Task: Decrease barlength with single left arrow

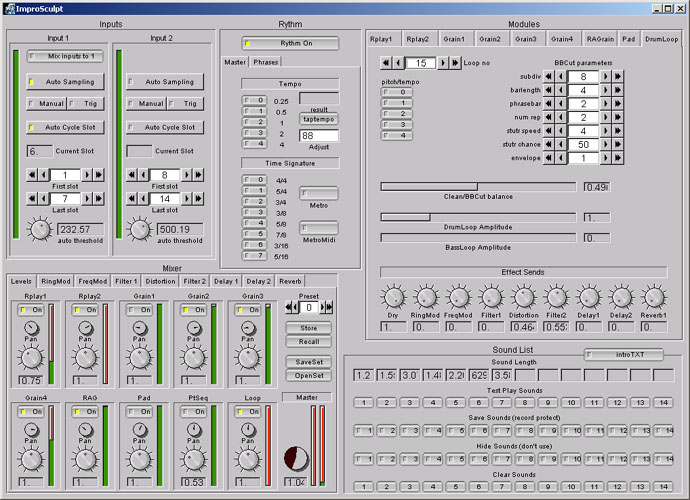Action: [561, 90]
